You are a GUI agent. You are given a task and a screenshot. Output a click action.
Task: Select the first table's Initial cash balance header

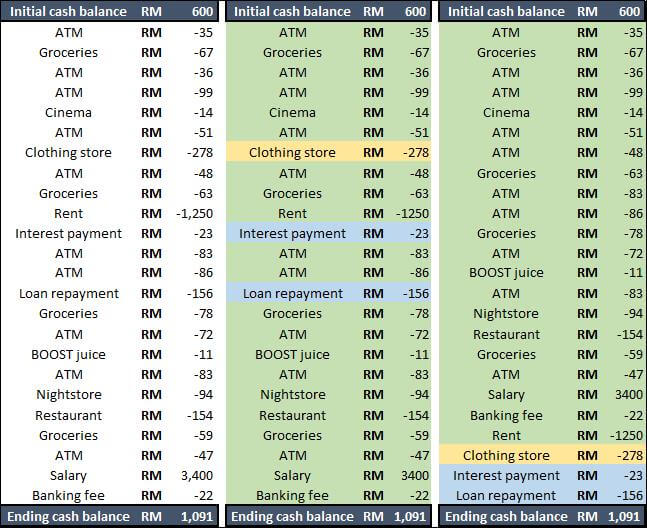(68, 11)
